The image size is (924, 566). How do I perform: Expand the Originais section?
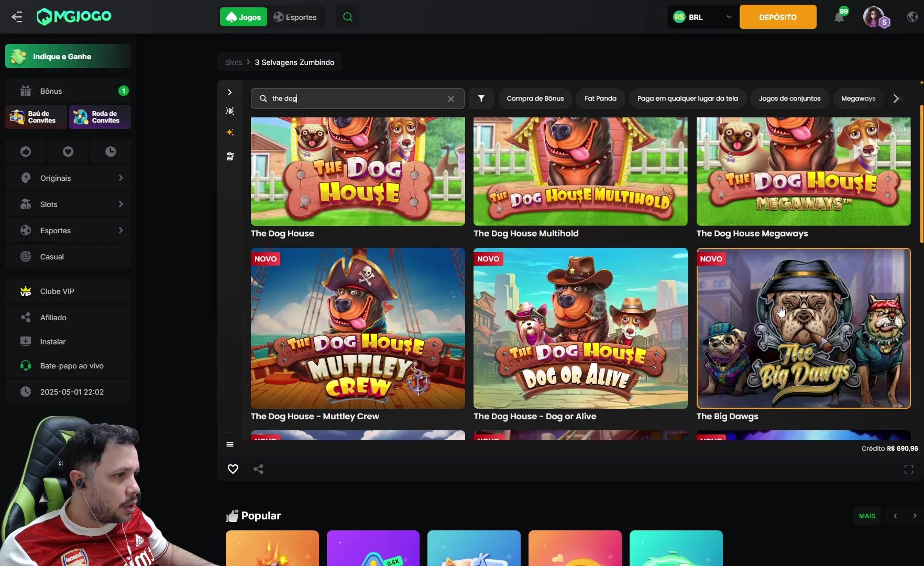68,178
